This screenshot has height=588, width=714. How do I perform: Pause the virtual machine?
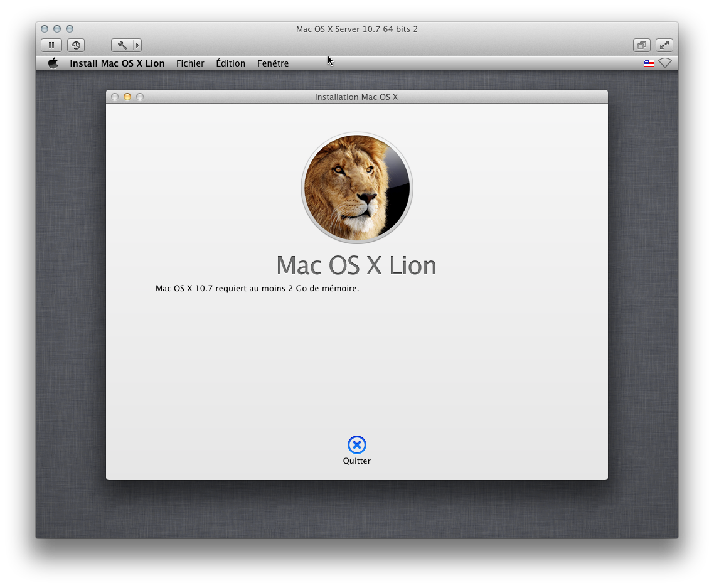tap(51, 45)
